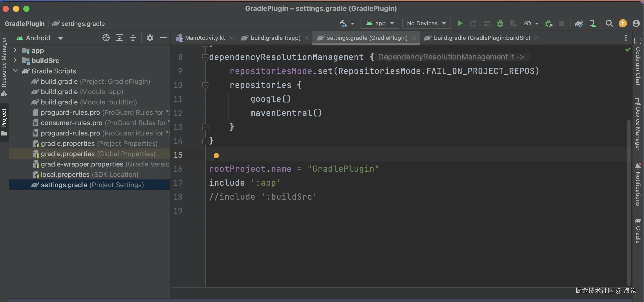
Task: Toggle the Notifications tool window
Action: click(x=638, y=185)
